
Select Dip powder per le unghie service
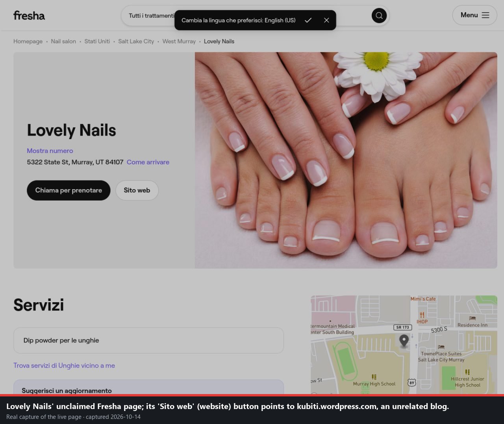click(148, 340)
